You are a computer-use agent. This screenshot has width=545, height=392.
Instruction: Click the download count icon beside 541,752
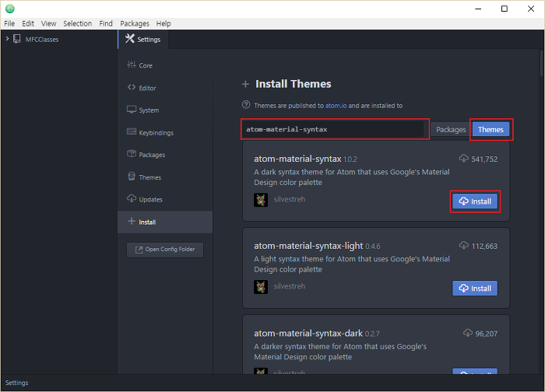coord(464,159)
